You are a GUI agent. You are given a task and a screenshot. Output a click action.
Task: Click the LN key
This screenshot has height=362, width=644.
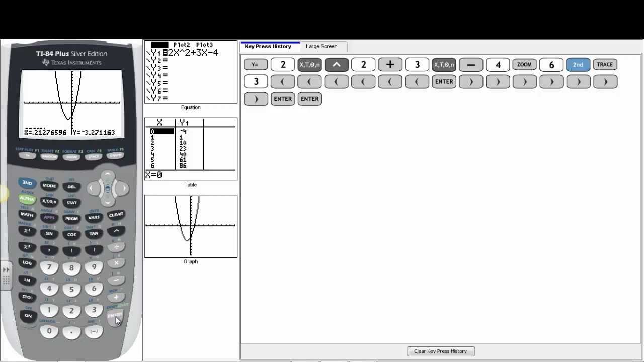[27, 280]
